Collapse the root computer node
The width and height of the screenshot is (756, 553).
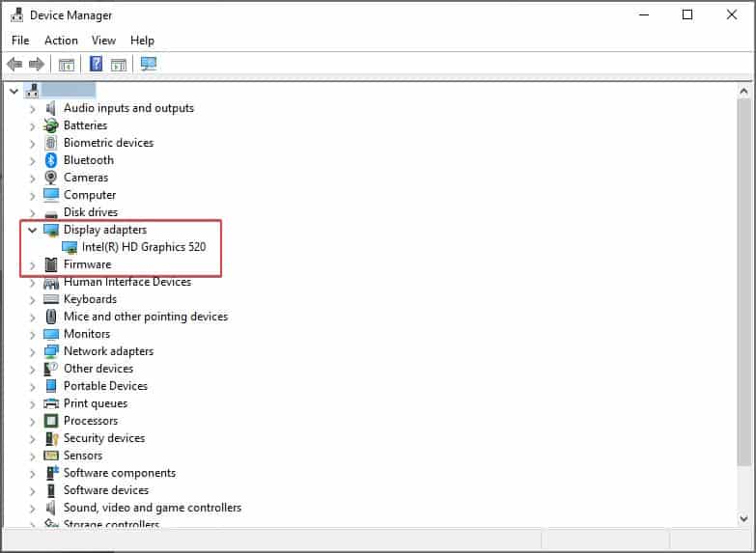coord(14,91)
